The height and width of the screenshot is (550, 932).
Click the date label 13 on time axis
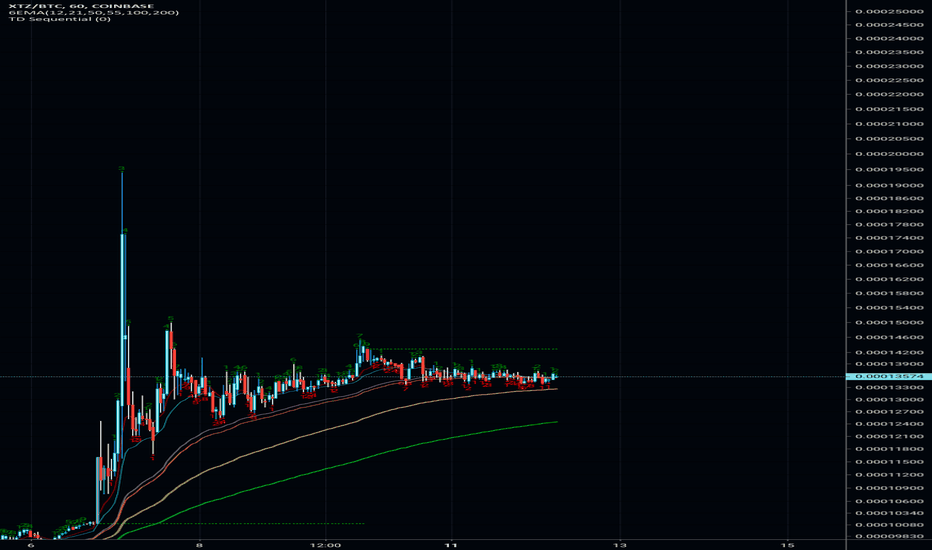click(x=620, y=545)
